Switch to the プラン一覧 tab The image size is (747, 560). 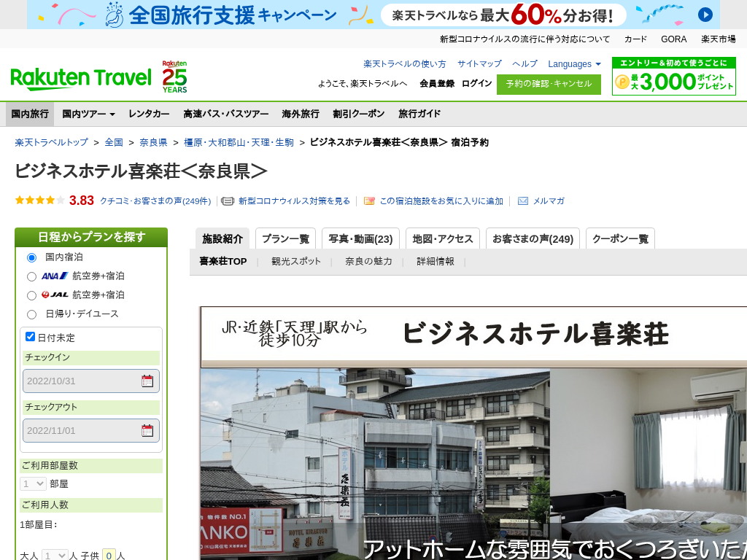click(285, 238)
